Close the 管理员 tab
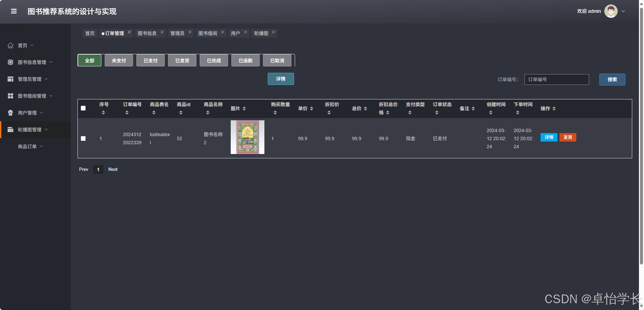This screenshot has height=310, width=644. tap(190, 32)
